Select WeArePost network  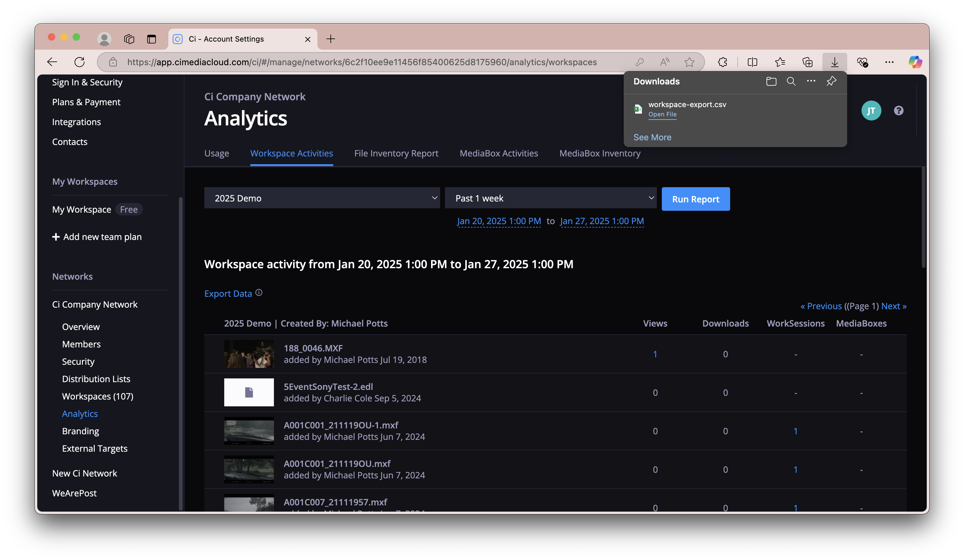coord(74,493)
